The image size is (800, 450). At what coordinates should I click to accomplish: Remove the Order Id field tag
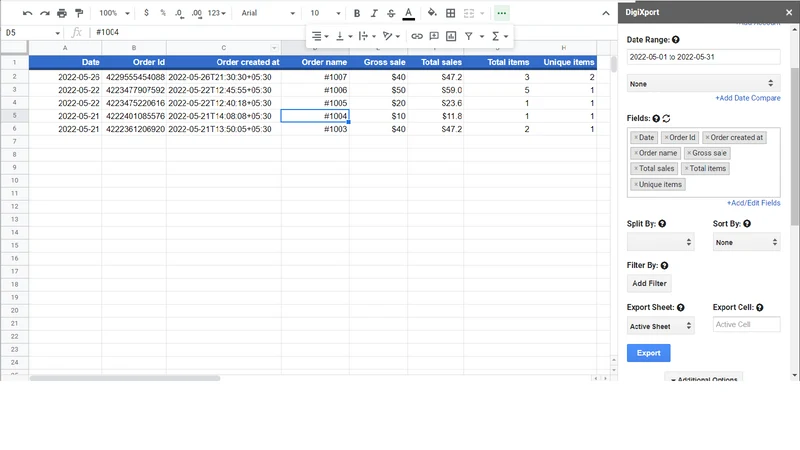[666, 138]
